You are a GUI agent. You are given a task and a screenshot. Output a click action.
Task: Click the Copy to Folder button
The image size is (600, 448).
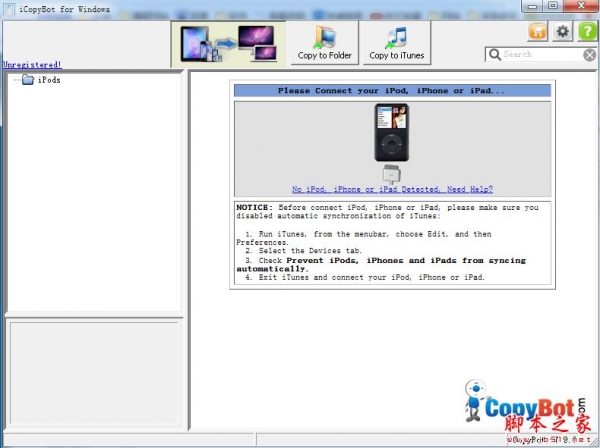pos(324,43)
